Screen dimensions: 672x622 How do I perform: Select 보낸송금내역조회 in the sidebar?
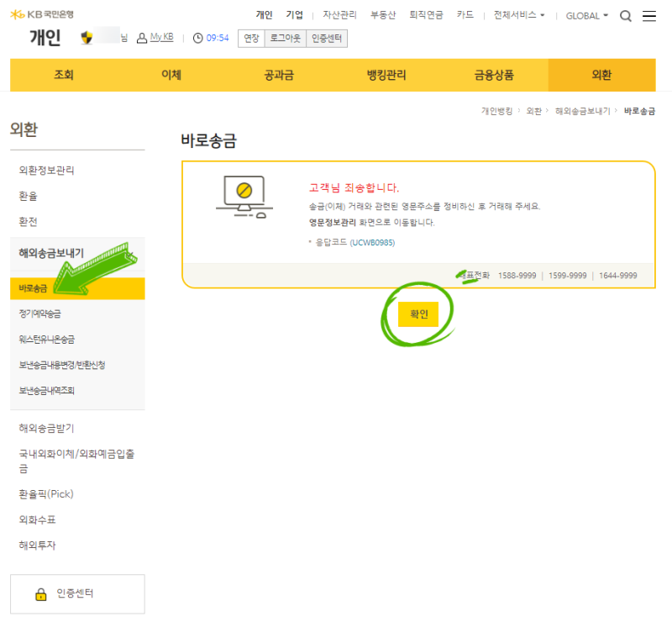click(x=47, y=391)
